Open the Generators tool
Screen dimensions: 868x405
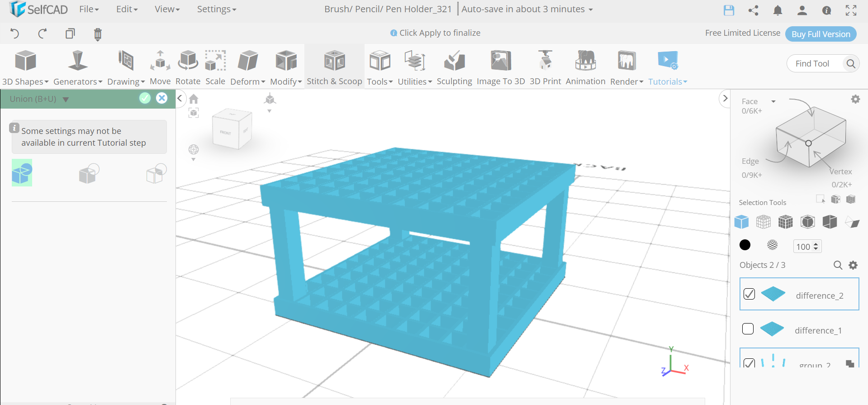(78, 67)
